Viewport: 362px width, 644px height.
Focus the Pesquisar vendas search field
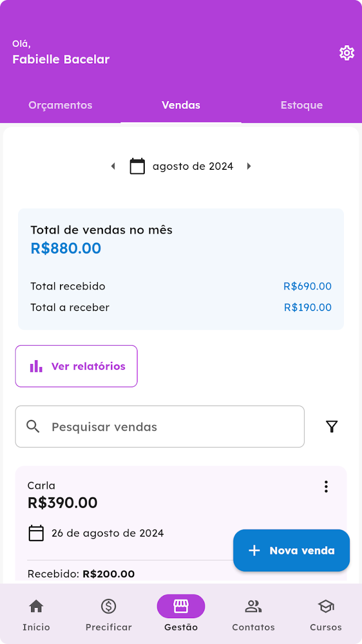[171, 427]
